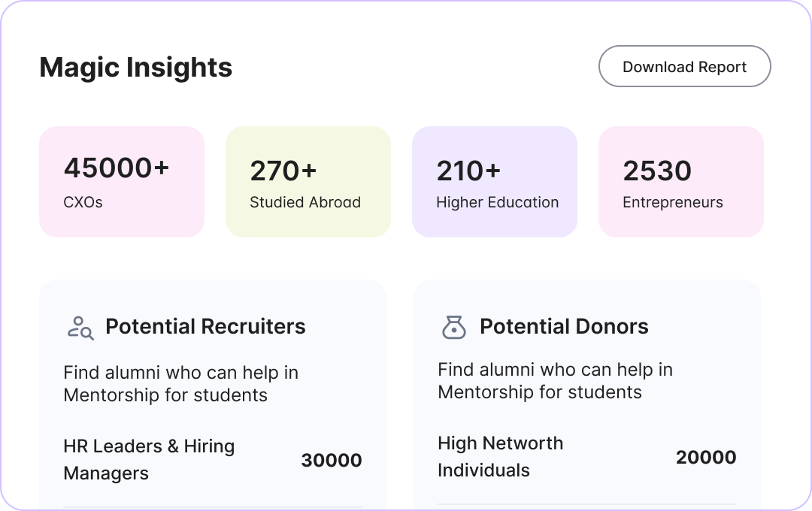Click the CXOs label
Screen dimensions: 812x511
[83, 202]
